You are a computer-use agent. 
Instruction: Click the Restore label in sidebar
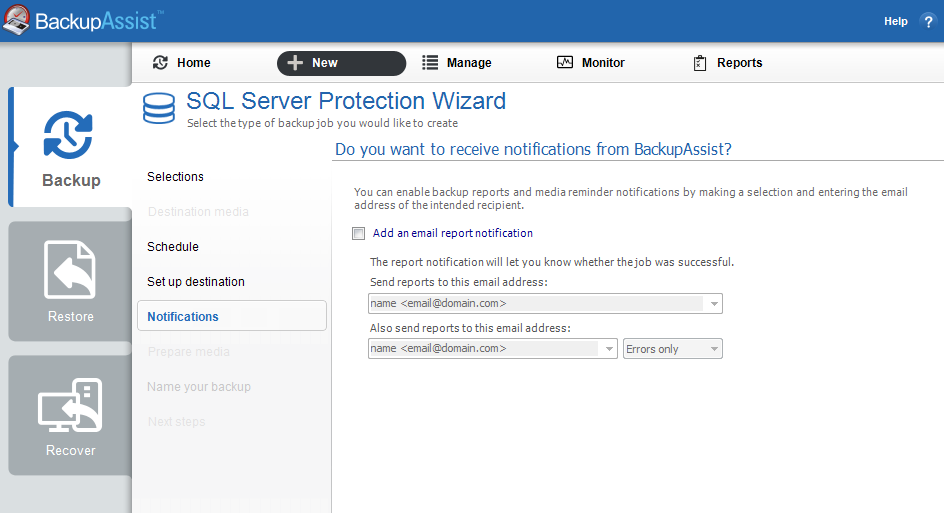(x=70, y=317)
